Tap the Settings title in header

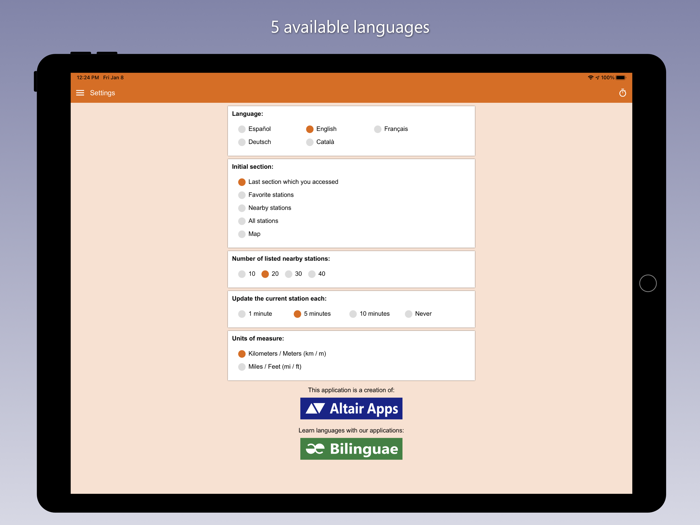tap(102, 93)
